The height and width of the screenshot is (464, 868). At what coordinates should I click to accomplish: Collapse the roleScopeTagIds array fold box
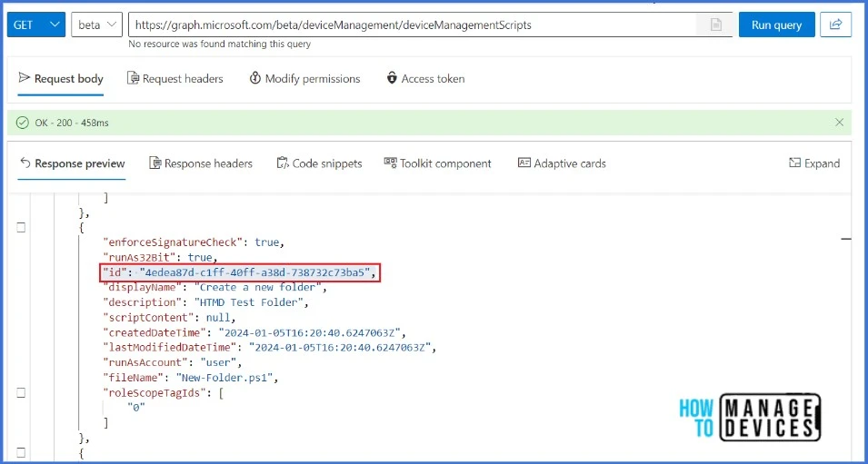coord(21,392)
